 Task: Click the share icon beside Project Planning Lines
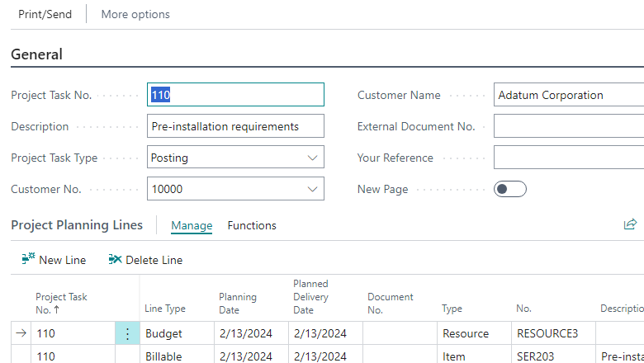click(x=630, y=224)
